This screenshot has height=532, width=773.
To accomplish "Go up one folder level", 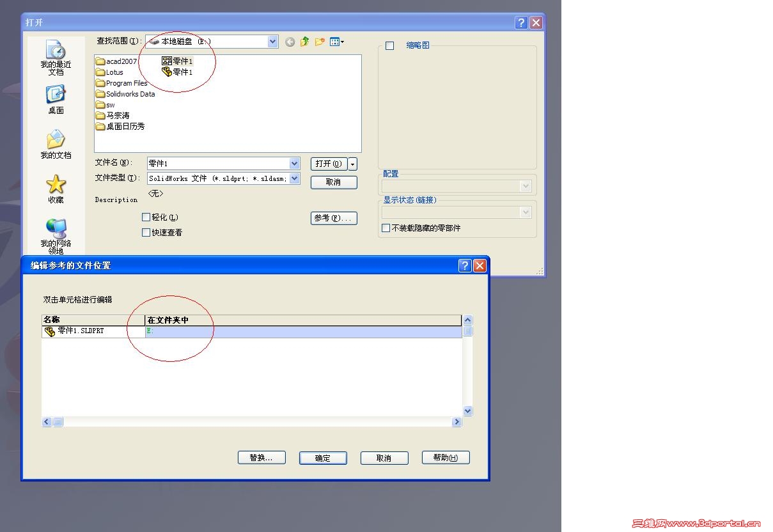I will (x=305, y=42).
